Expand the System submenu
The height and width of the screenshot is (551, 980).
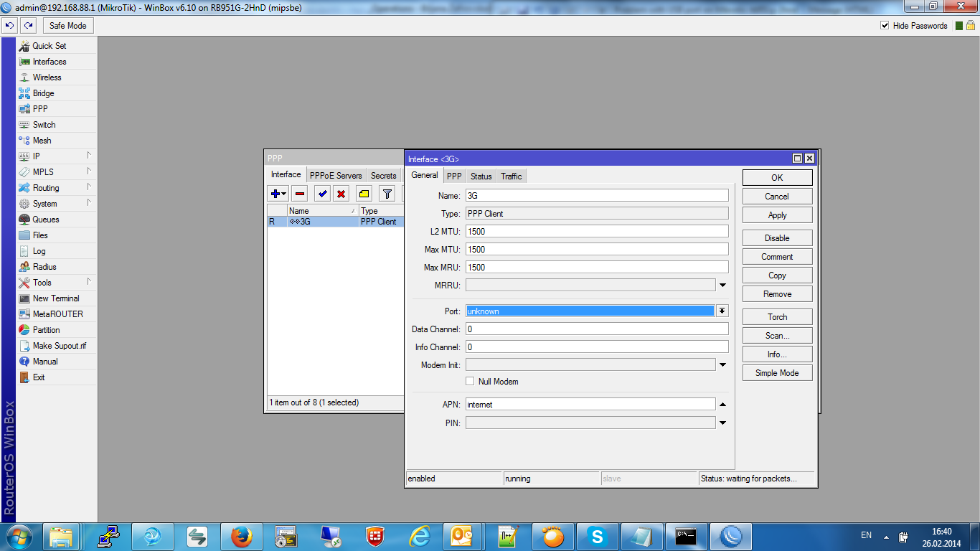[x=56, y=204]
